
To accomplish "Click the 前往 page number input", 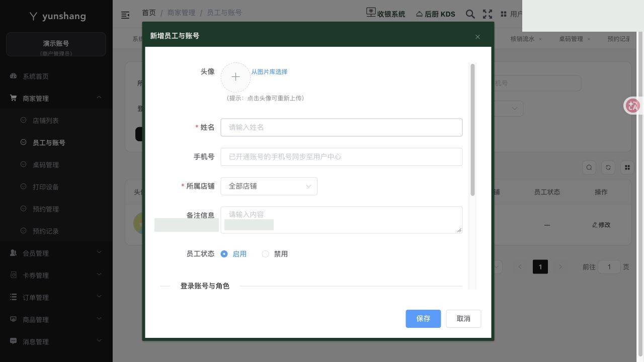I will [609, 267].
